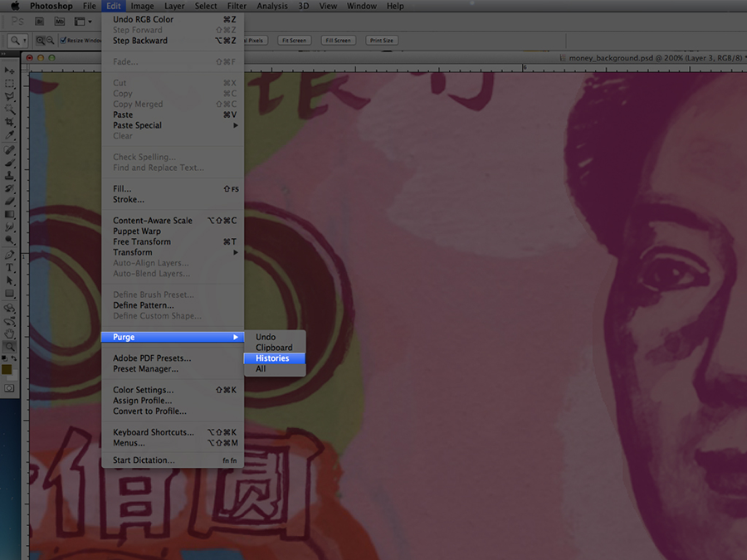Select the Brush tool
The width and height of the screenshot is (747, 560).
pos(9,163)
